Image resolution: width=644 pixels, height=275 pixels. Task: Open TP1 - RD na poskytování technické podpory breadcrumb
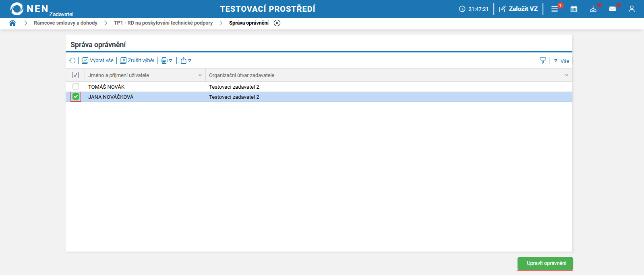pyautogui.click(x=163, y=23)
